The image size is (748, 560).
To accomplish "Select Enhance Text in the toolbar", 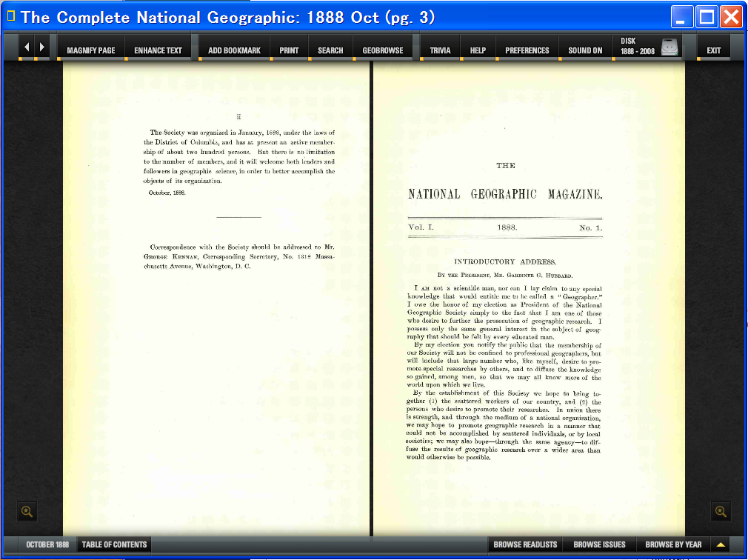I will click(x=158, y=50).
